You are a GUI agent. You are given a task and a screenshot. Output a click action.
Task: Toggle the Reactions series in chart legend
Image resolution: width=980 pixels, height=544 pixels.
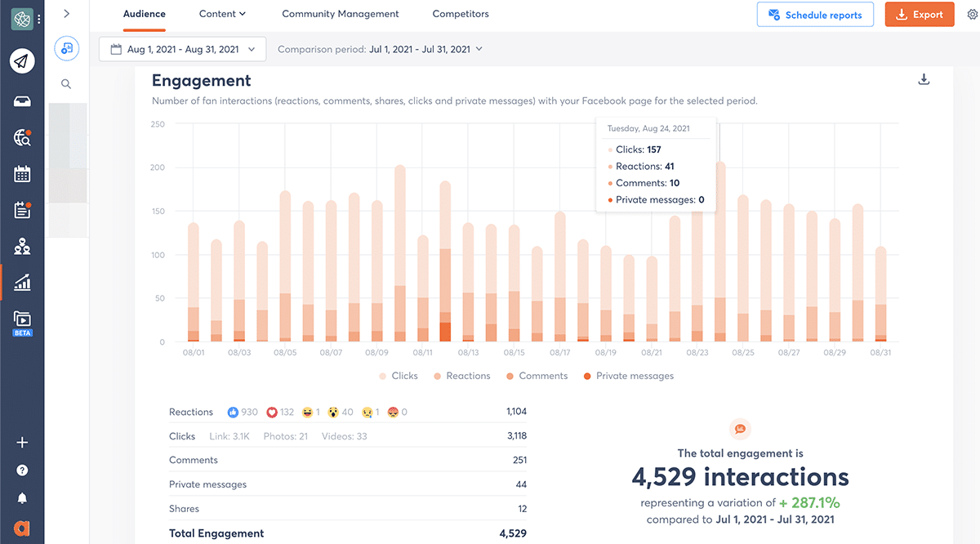461,376
